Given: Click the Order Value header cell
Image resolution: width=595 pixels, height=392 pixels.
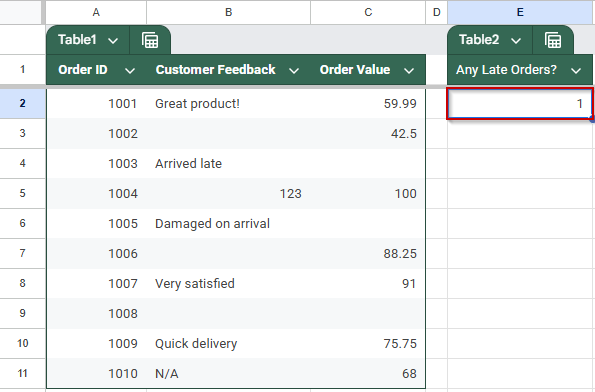Looking at the screenshot, I should (x=368, y=70).
